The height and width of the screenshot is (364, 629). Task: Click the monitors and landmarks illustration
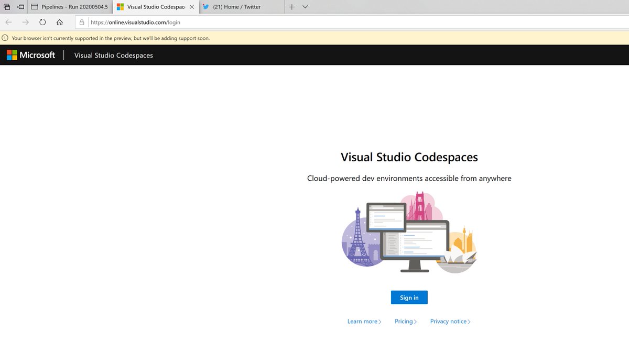(409, 232)
